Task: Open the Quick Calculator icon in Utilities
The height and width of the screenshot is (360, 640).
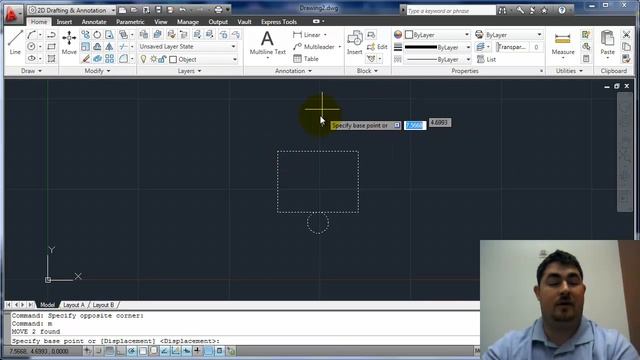Action: click(586, 59)
